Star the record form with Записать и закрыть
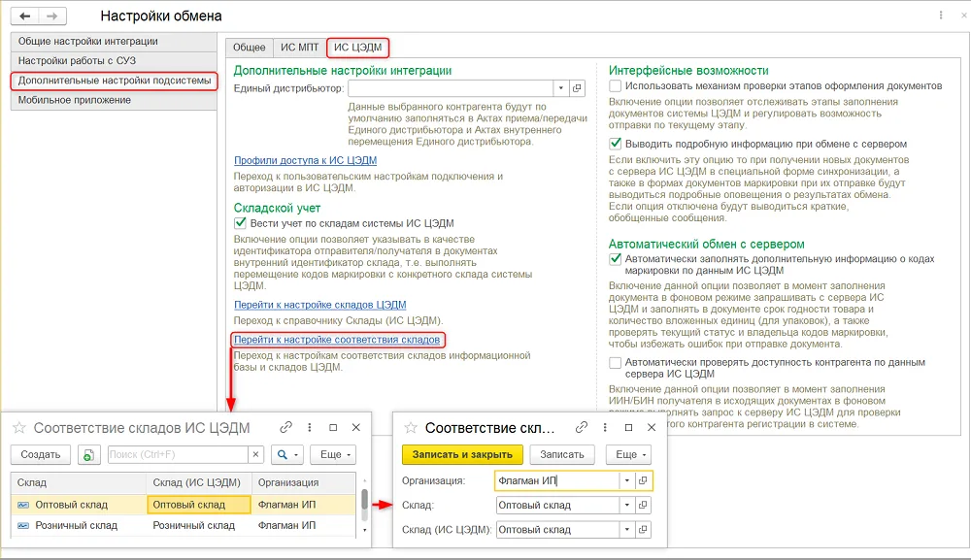The height and width of the screenshot is (560, 971). tap(411, 428)
